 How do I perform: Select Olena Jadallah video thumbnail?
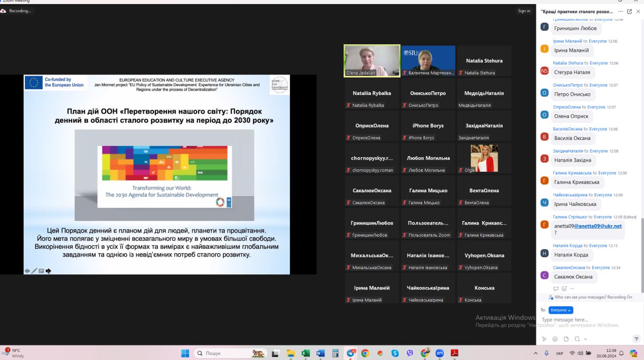372,61
